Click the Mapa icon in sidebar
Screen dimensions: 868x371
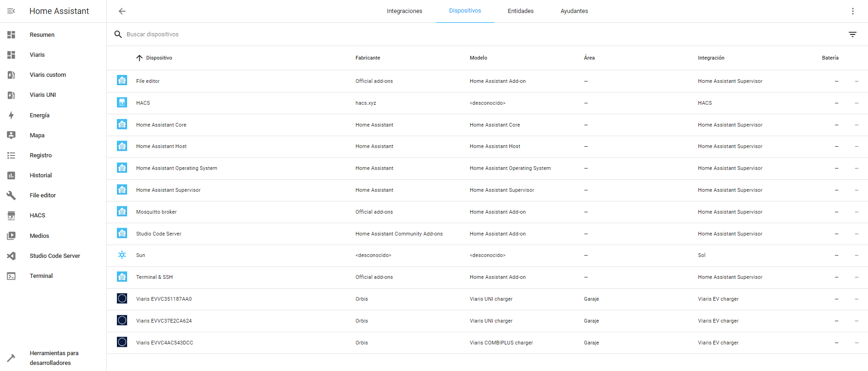pos(11,135)
